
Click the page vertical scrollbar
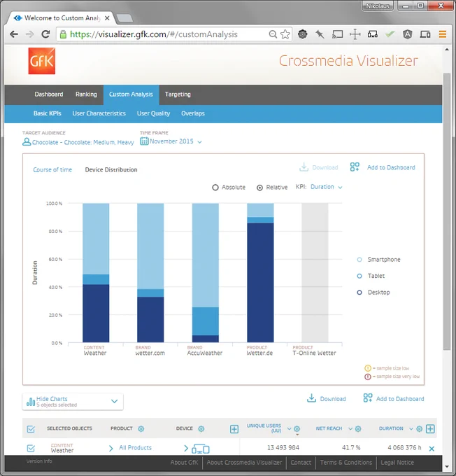(x=447, y=211)
